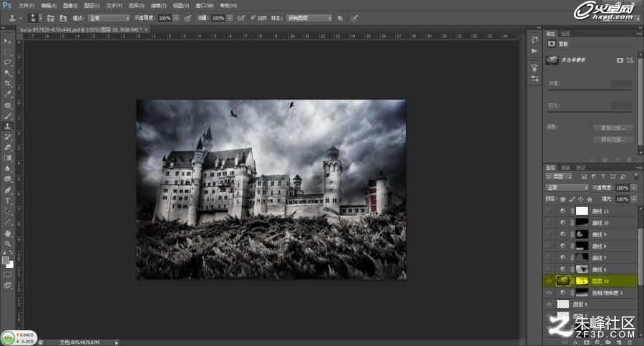Click the foreground color swatch
644x346 pixels.
(5, 261)
